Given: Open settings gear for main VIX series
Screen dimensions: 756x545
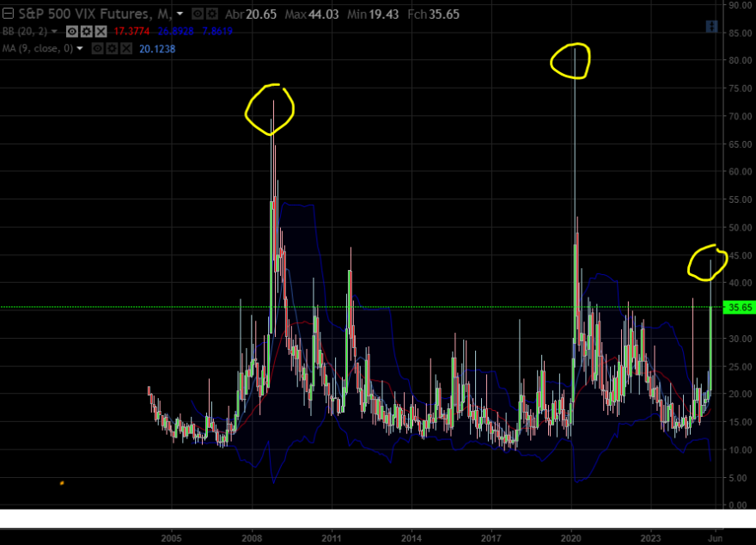Looking at the screenshot, I should (x=211, y=14).
